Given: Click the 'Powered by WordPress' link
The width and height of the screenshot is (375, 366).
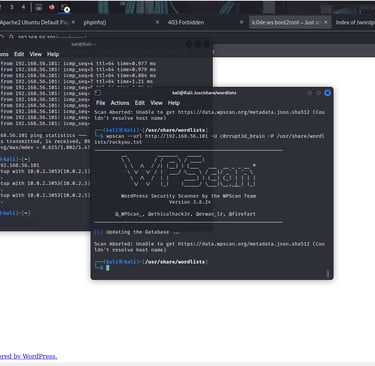Looking at the screenshot, I should [x=28, y=356].
